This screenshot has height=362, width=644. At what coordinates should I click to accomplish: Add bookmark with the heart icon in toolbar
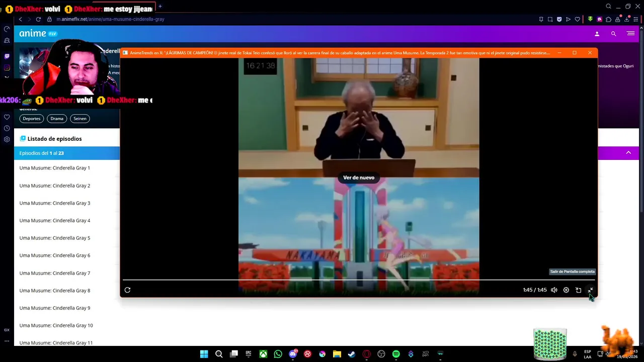pos(577,19)
